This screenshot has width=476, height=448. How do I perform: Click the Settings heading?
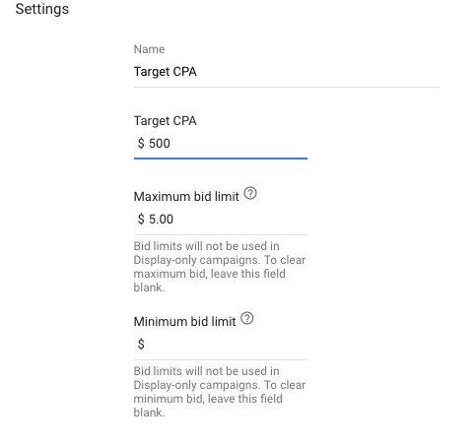point(42,9)
